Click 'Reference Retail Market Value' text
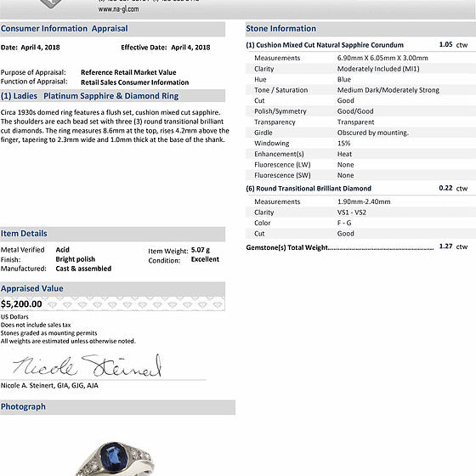476x476 pixels. (x=128, y=72)
